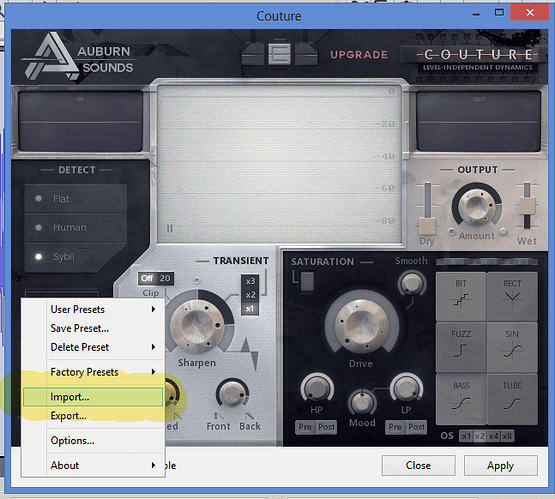Select the Human detect mode

tap(76, 227)
